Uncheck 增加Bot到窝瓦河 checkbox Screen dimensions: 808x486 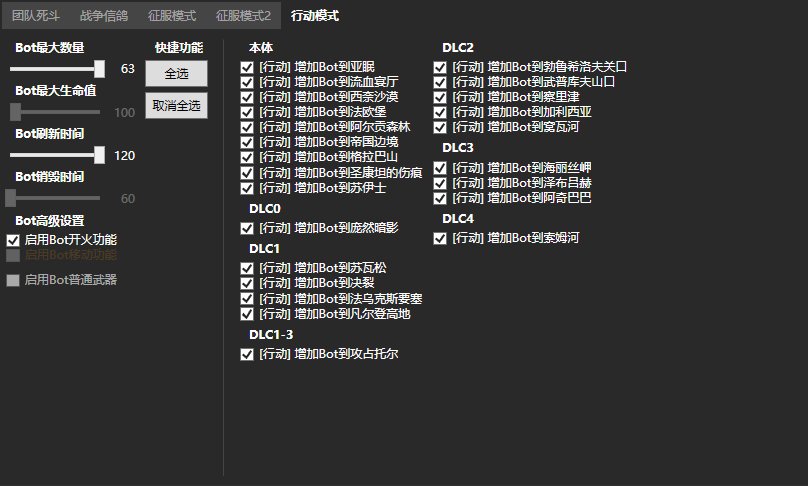tap(440, 127)
